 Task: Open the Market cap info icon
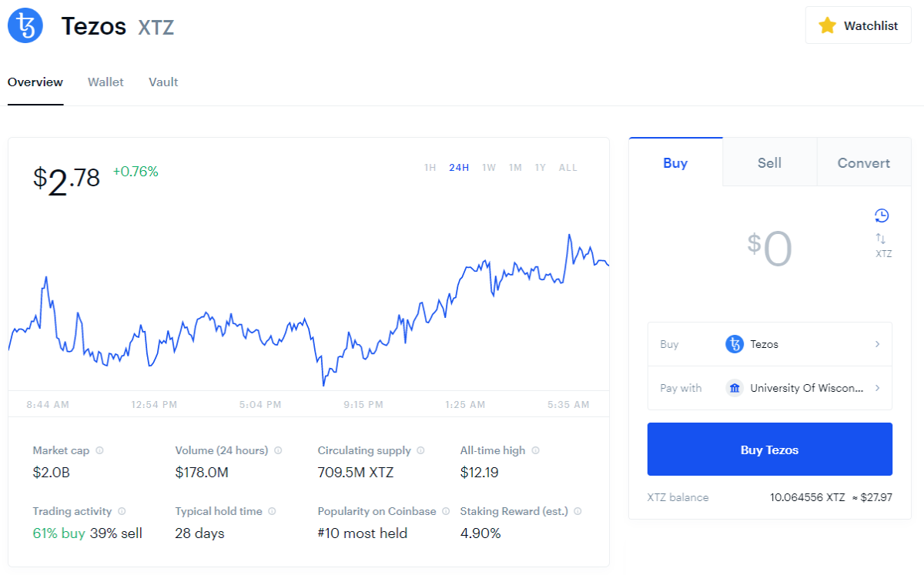coord(99,451)
